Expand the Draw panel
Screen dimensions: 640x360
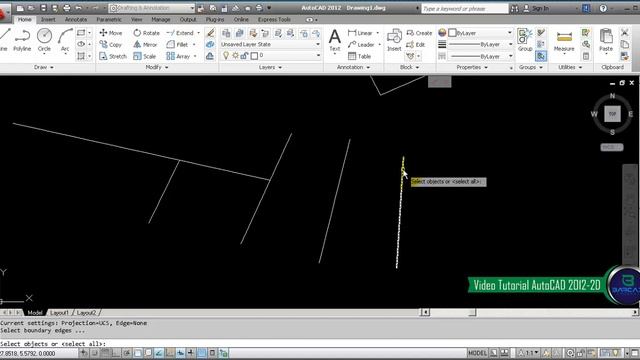coord(44,67)
